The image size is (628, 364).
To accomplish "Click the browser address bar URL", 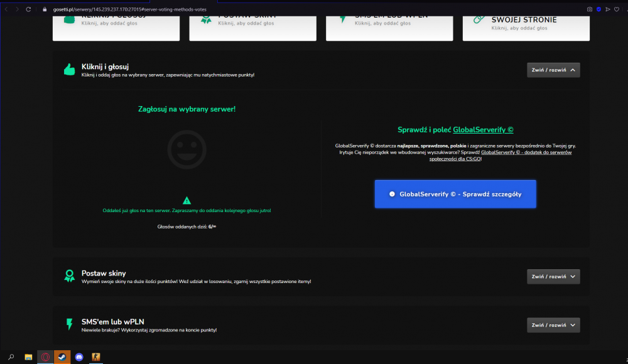I will [130, 9].
